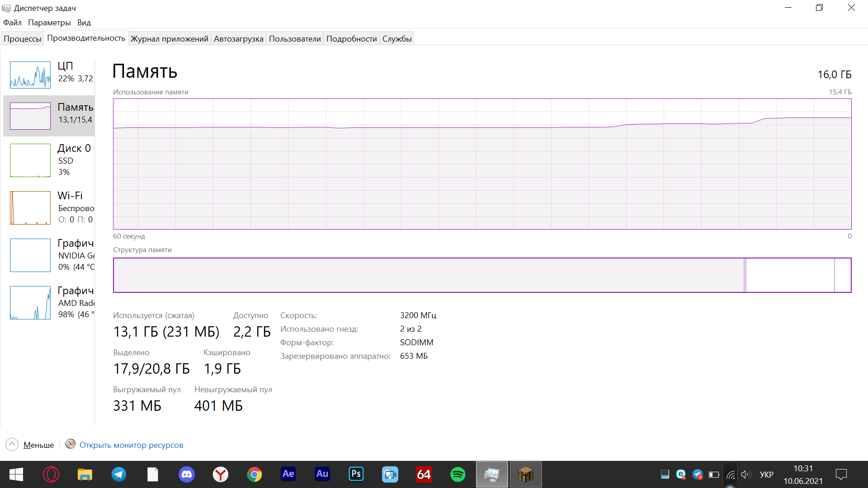Viewport: 868px width, 488px height.
Task: Open resource monitor link
Action: pos(131,445)
